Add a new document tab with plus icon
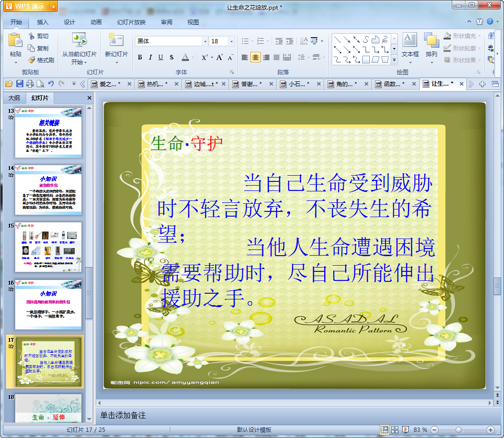Viewport: 504px width, 438px height. click(482, 84)
